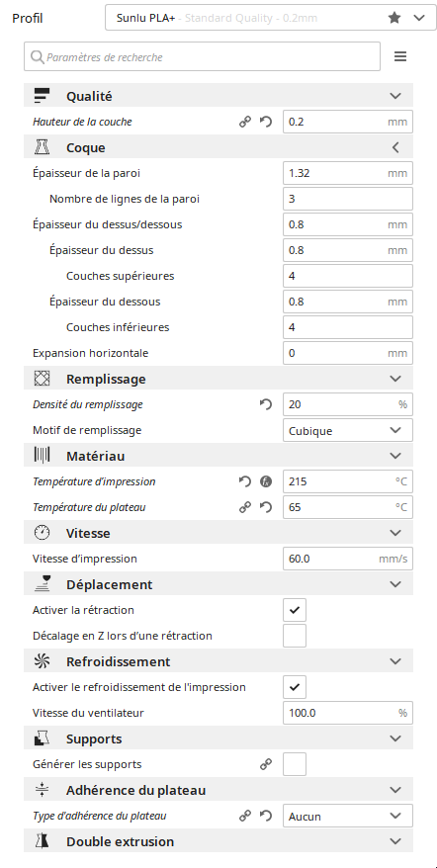Click the link icon beside Hauteur de la couche
Image resolution: width=437 pixels, height=868 pixels.
[245, 122]
